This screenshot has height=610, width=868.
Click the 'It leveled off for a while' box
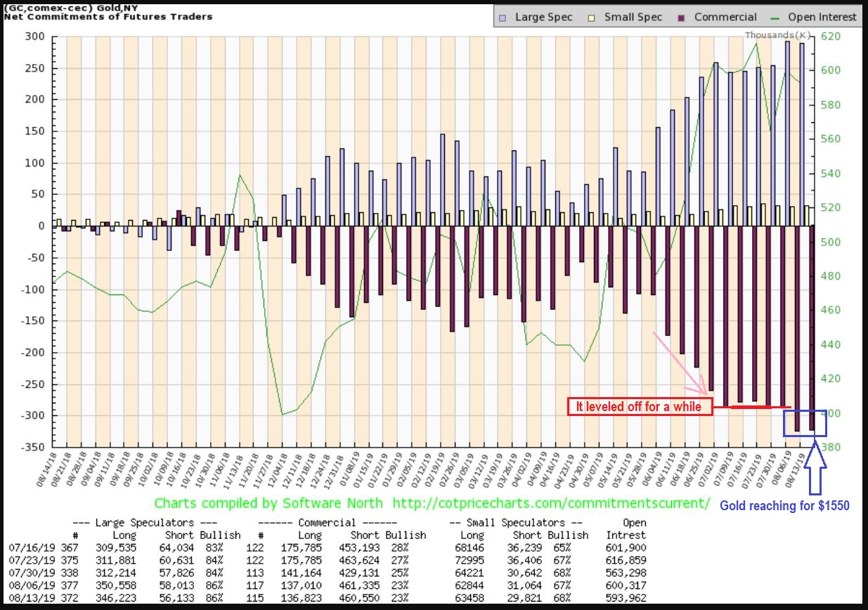(x=640, y=406)
